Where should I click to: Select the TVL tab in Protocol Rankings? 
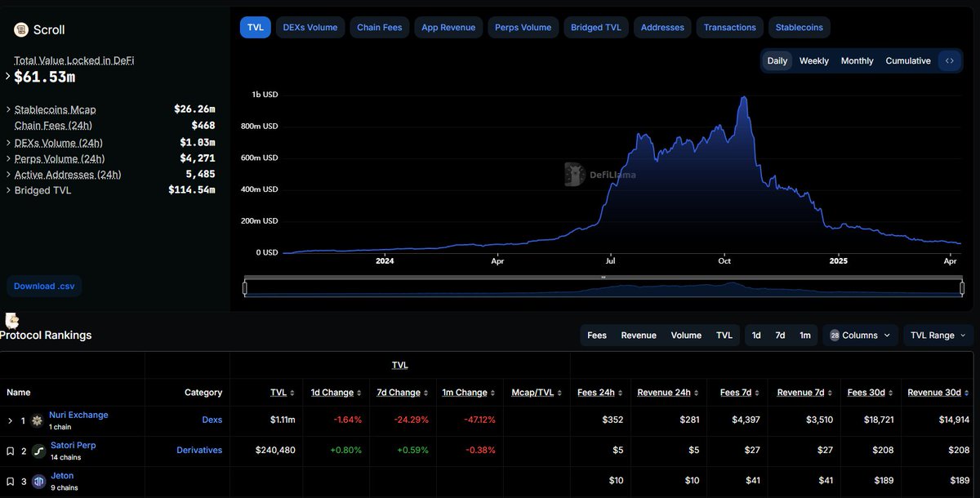[x=724, y=336]
